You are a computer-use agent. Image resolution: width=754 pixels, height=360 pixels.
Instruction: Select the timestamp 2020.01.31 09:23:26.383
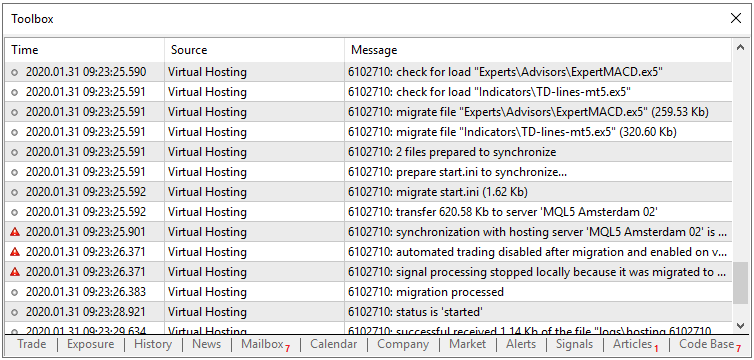point(86,292)
